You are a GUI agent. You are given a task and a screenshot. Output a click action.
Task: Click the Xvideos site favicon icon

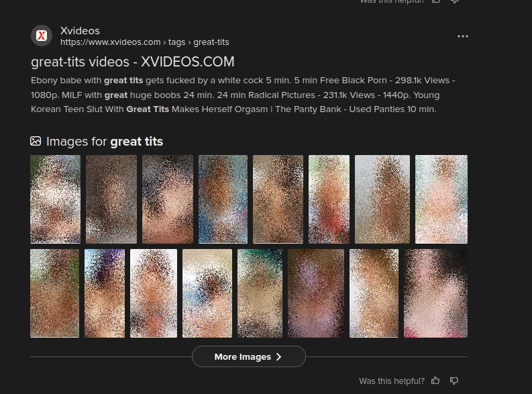point(42,36)
